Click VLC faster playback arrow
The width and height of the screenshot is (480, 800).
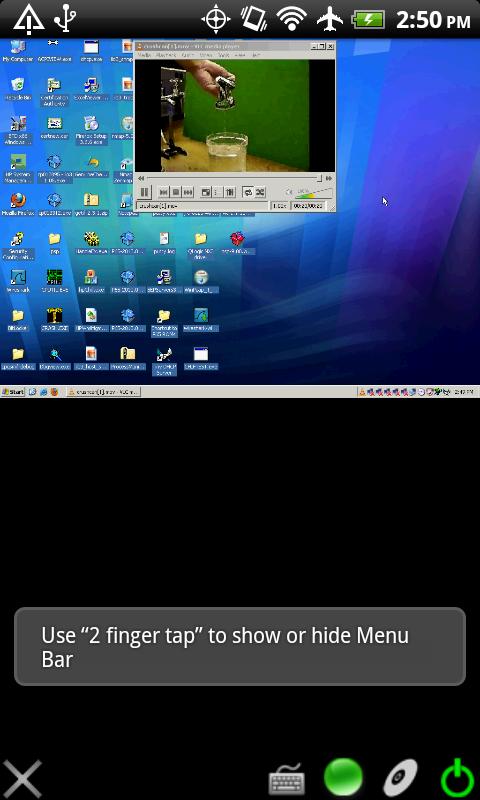pos(329,178)
